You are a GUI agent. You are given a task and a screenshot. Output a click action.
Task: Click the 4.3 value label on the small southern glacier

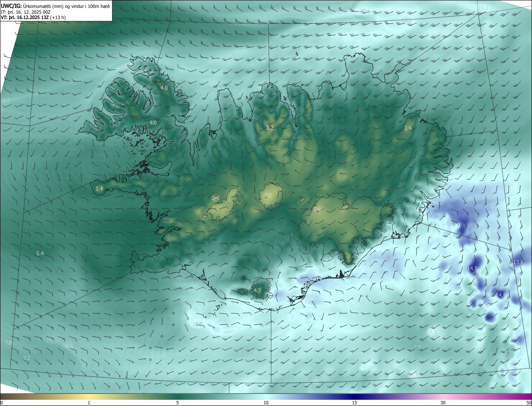point(257,290)
